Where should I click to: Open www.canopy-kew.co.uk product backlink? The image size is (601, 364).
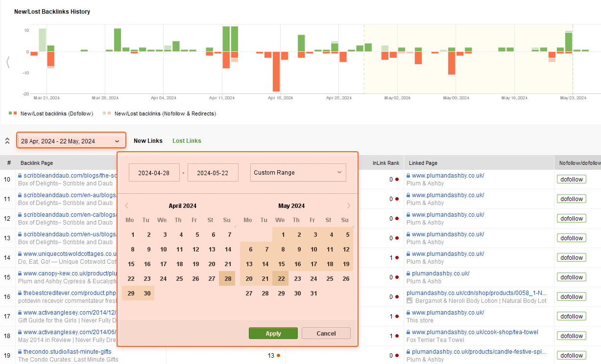[x=70, y=273]
